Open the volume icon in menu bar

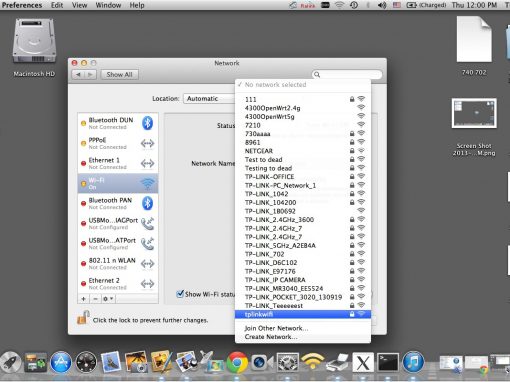pos(382,5)
